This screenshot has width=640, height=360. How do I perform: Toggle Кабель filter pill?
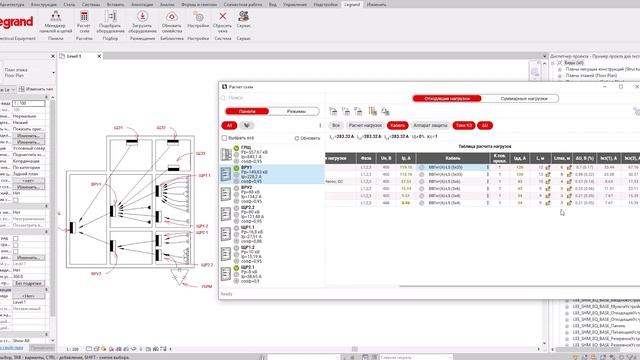coord(398,125)
